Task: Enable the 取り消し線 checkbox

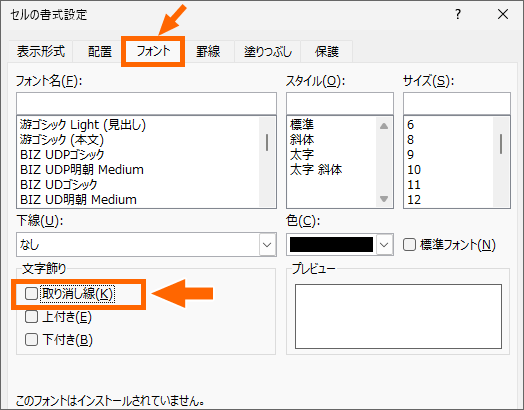Action: coord(31,294)
